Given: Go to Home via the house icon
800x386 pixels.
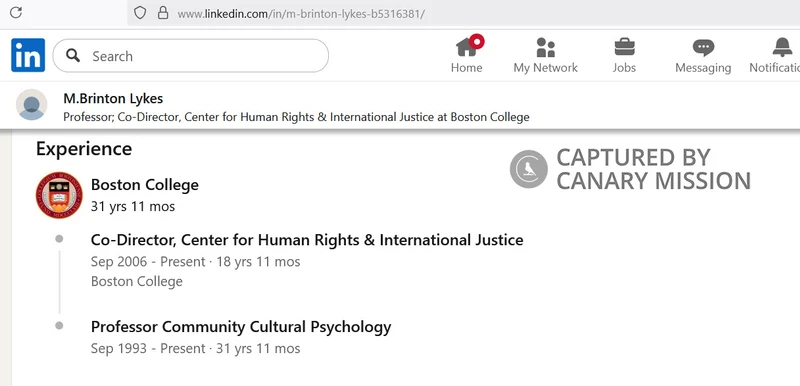Looking at the screenshot, I should 467,47.
